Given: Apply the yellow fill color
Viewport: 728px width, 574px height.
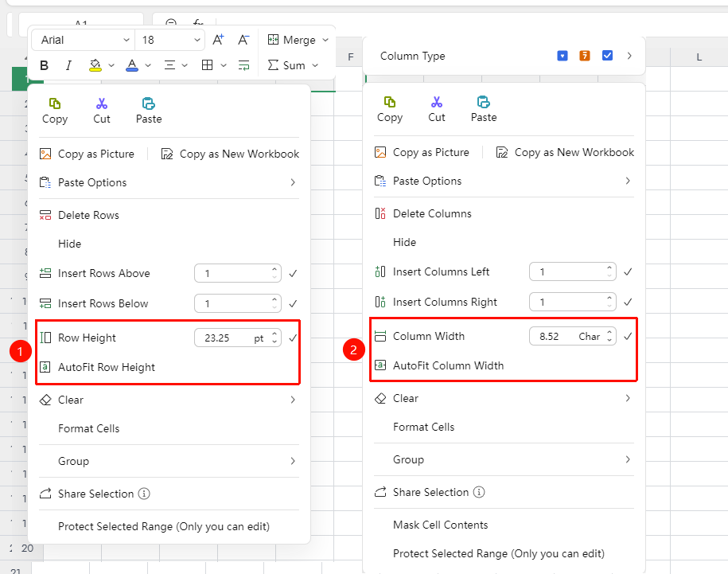Looking at the screenshot, I should (95, 65).
